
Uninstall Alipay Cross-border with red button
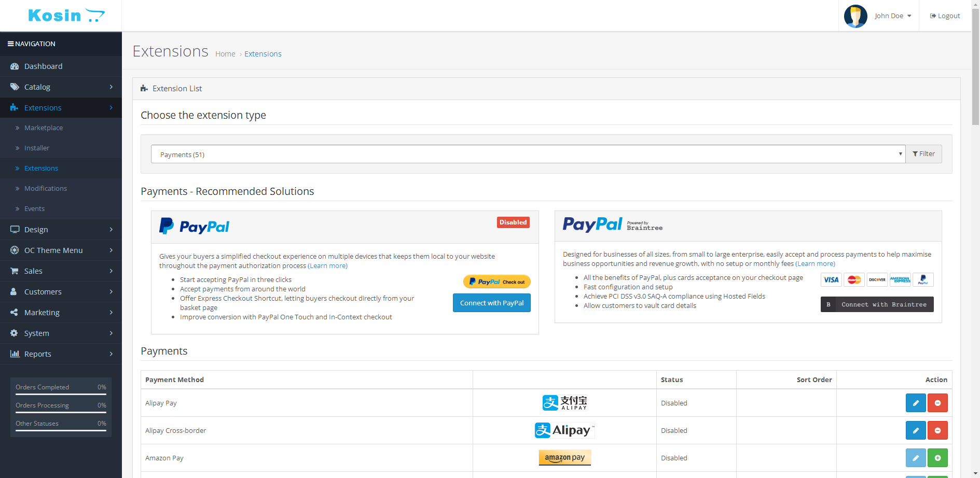coord(937,430)
